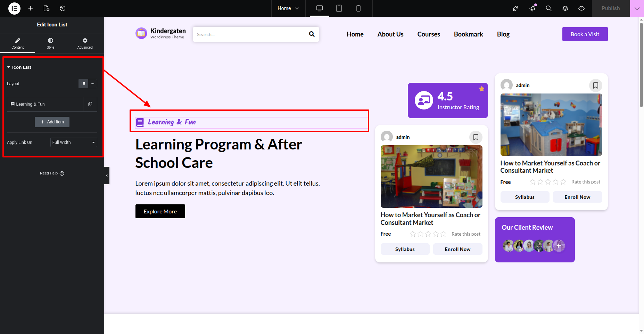
Task: Collapse the Icon List section
Action: 9,67
